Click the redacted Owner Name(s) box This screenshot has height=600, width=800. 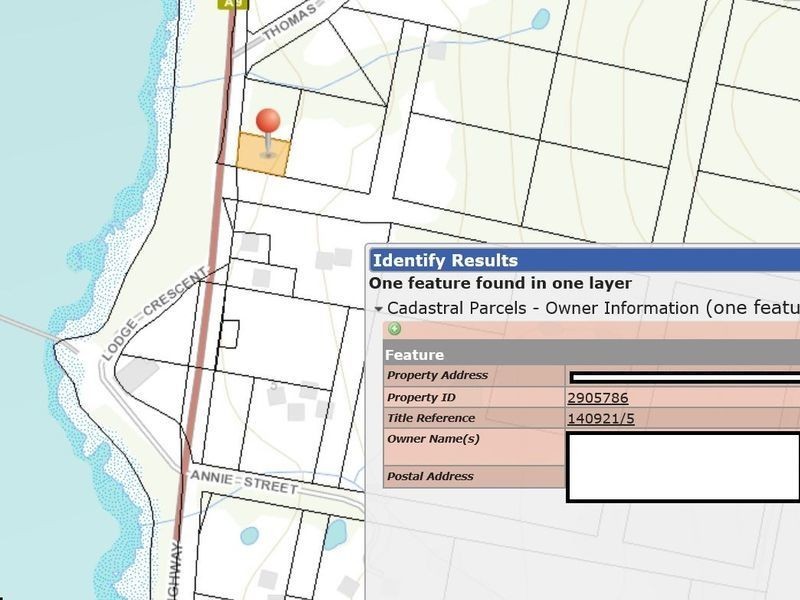(x=683, y=467)
